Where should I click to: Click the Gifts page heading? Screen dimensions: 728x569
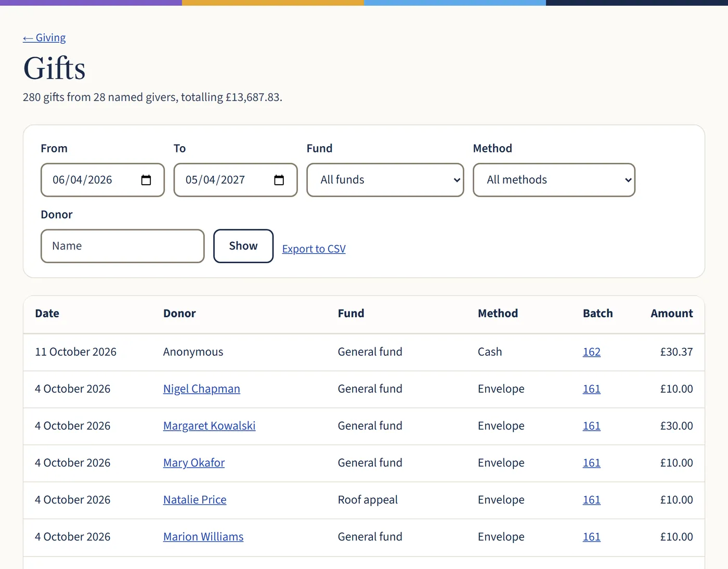tap(54, 68)
